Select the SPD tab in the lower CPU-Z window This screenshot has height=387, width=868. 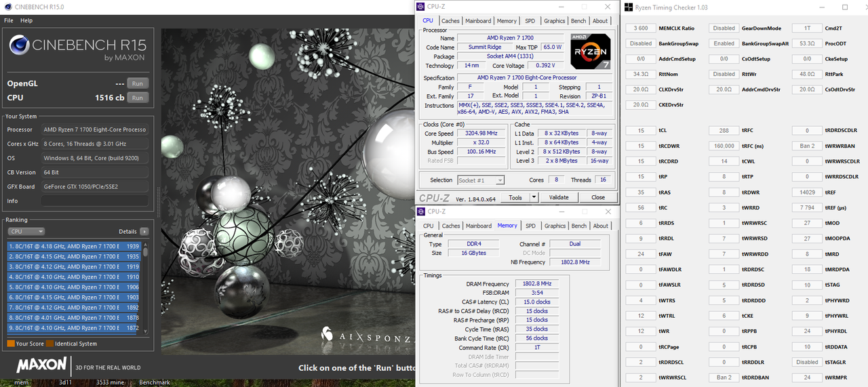[x=530, y=226]
